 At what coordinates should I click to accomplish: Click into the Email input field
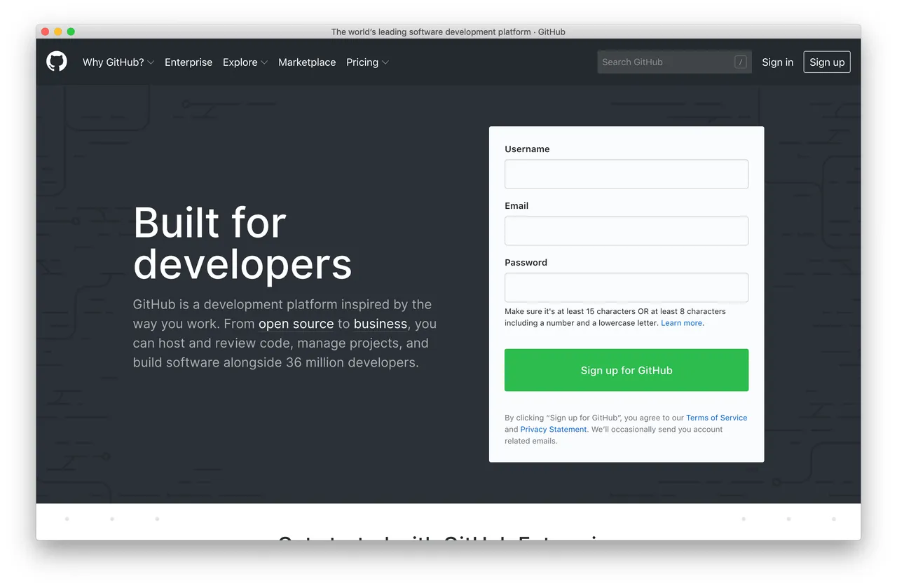[626, 231]
